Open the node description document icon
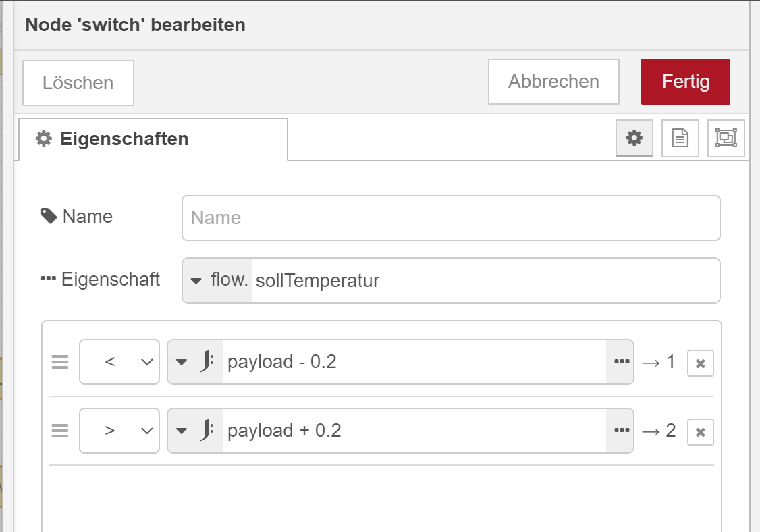The image size is (760, 532). point(680,138)
